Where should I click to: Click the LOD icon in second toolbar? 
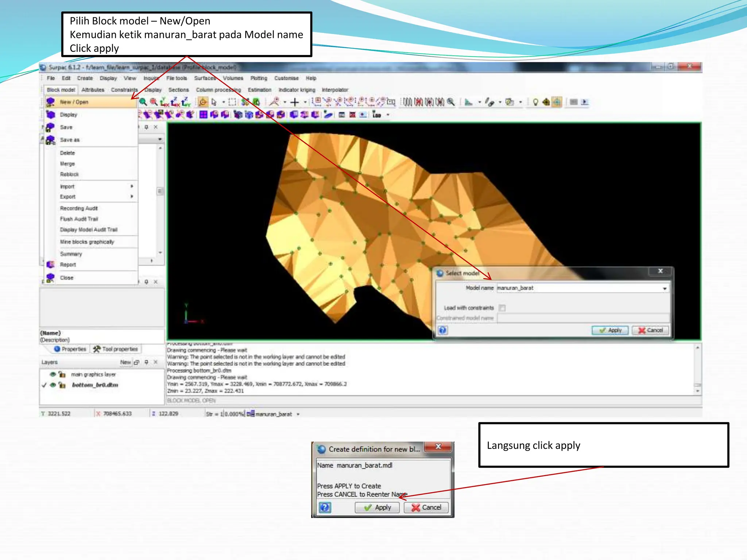coord(377,115)
